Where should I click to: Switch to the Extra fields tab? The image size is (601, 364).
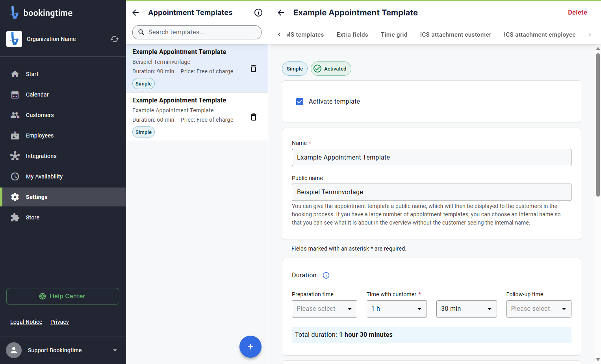352,35
